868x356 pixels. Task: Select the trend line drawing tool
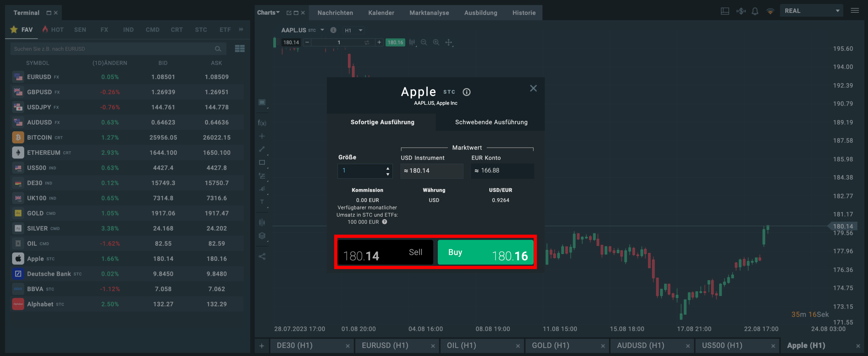262,149
